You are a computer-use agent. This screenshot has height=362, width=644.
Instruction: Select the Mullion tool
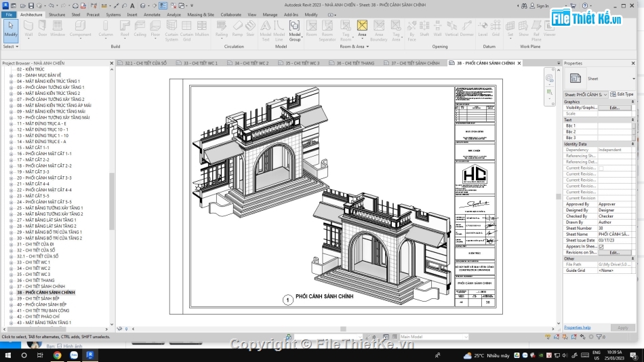pos(201,28)
